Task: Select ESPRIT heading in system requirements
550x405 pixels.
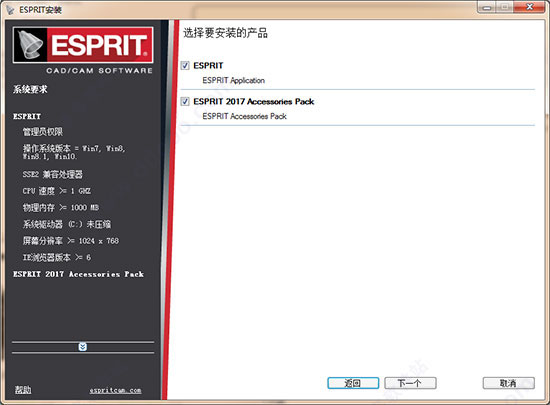Action: tap(27, 116)
